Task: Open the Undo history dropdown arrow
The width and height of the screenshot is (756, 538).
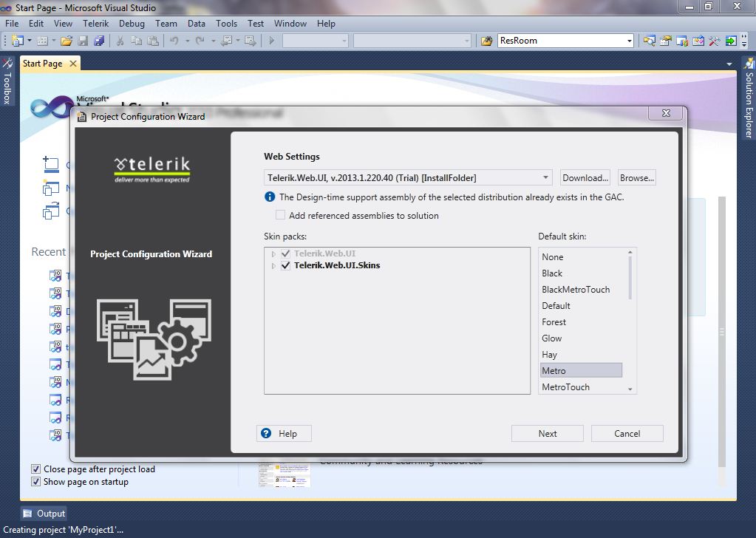Action: (x=187, y=41)
